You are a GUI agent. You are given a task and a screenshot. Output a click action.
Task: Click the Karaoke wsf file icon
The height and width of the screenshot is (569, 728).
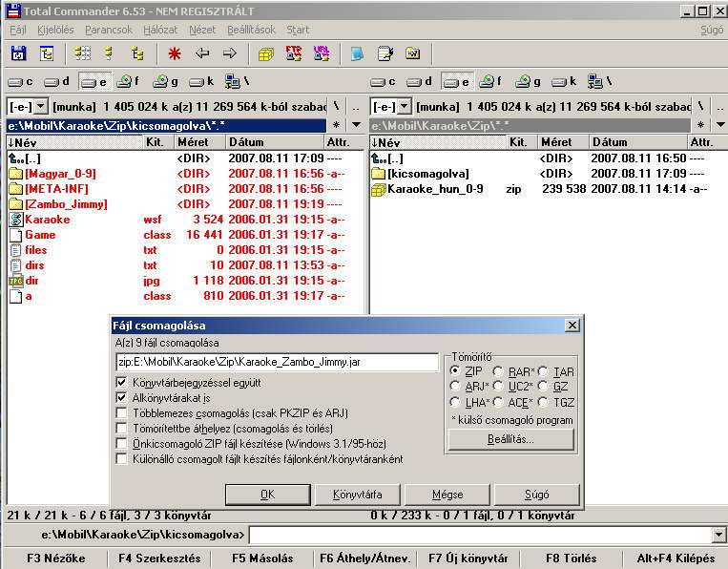click(16, 220)
